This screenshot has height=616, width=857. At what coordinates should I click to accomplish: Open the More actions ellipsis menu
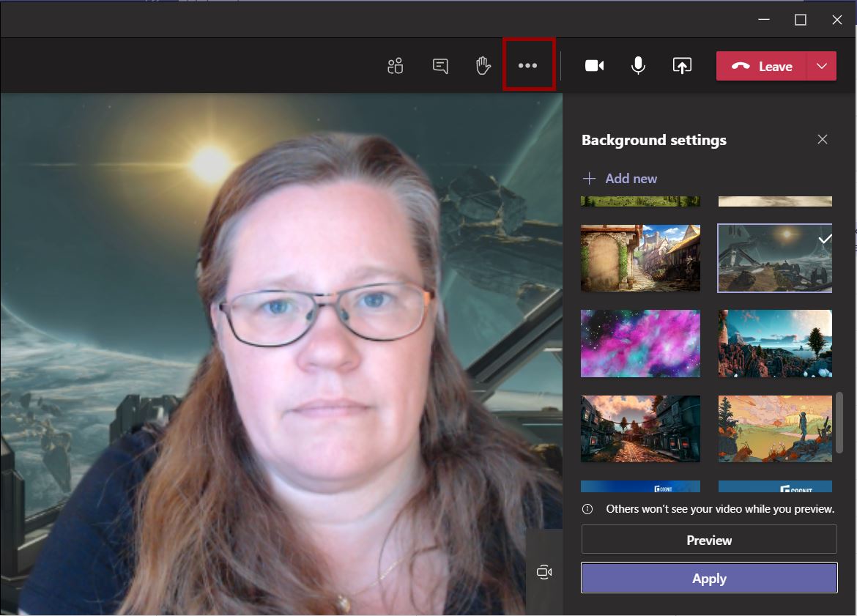pyautogui.click(x=528, y=66)
